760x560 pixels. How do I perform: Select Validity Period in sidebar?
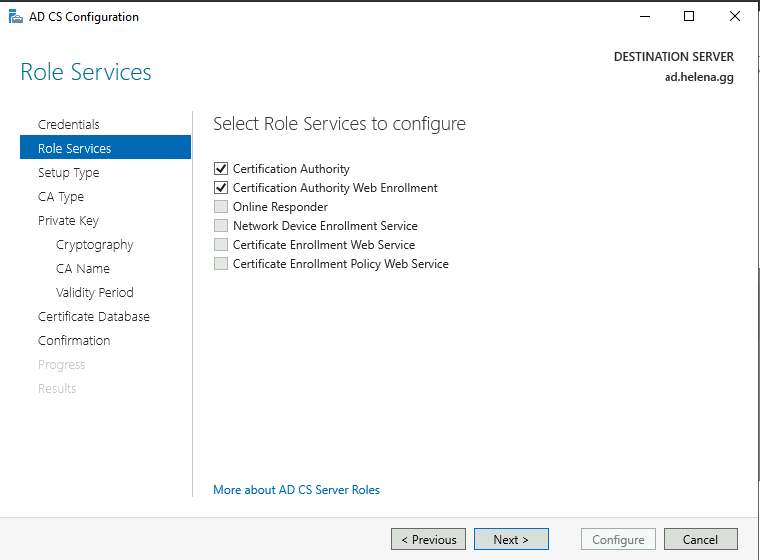[x=95, y=293]
